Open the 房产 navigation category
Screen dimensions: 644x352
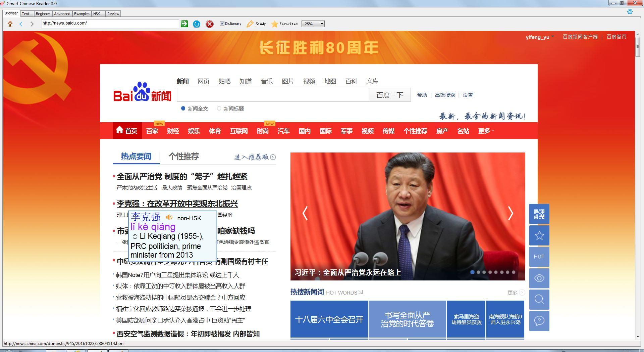[442, 131]
